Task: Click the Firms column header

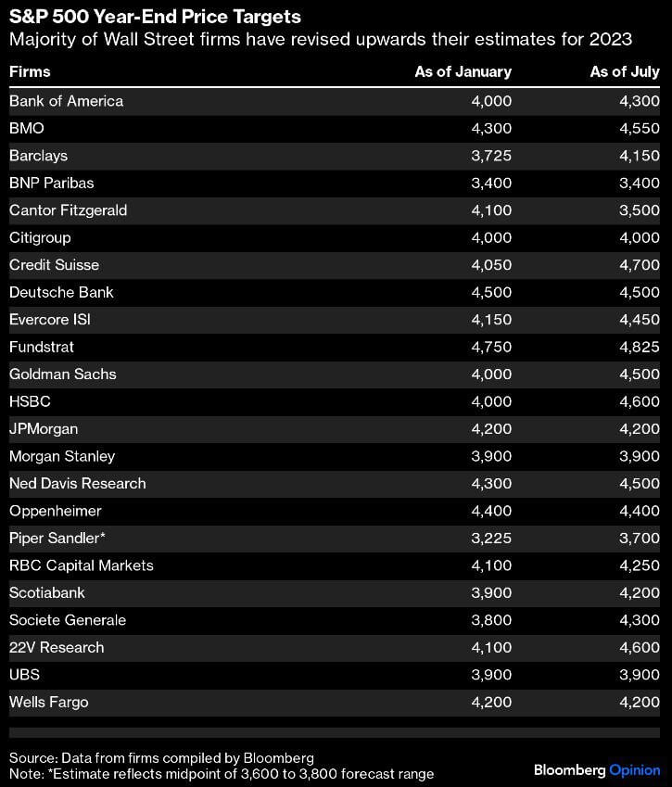Action: 30,71
